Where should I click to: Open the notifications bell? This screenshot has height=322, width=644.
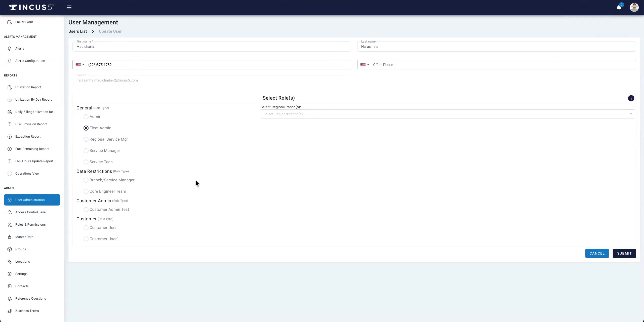tap(619, 8)
